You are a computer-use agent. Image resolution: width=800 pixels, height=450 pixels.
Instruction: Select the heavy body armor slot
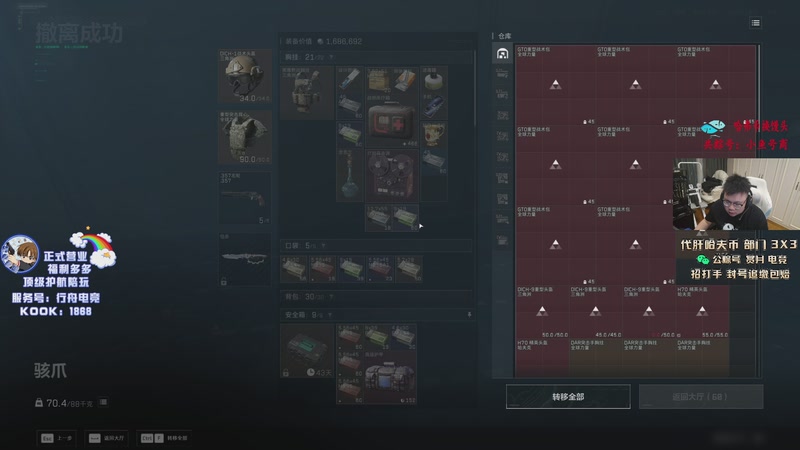coord(245,137)
